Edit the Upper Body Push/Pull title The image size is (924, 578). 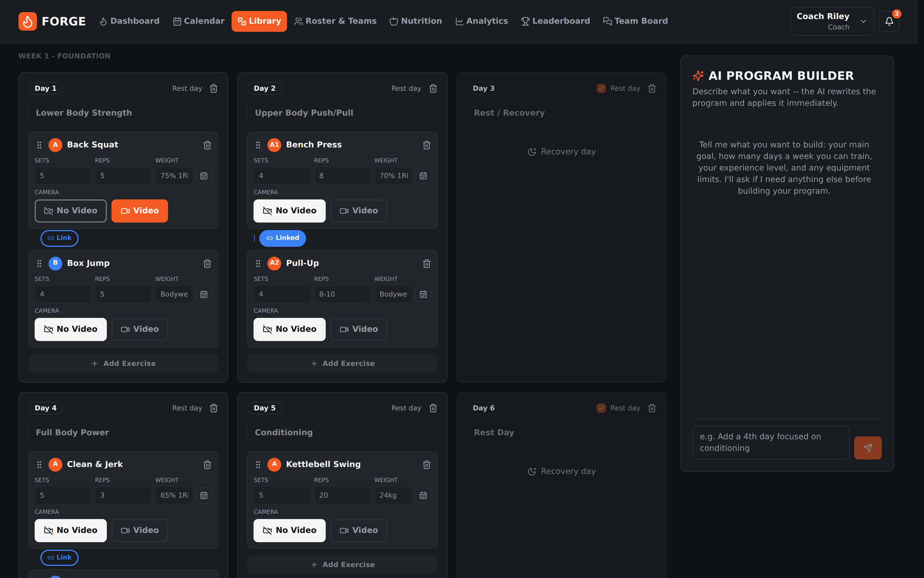(x=342, y=113)
